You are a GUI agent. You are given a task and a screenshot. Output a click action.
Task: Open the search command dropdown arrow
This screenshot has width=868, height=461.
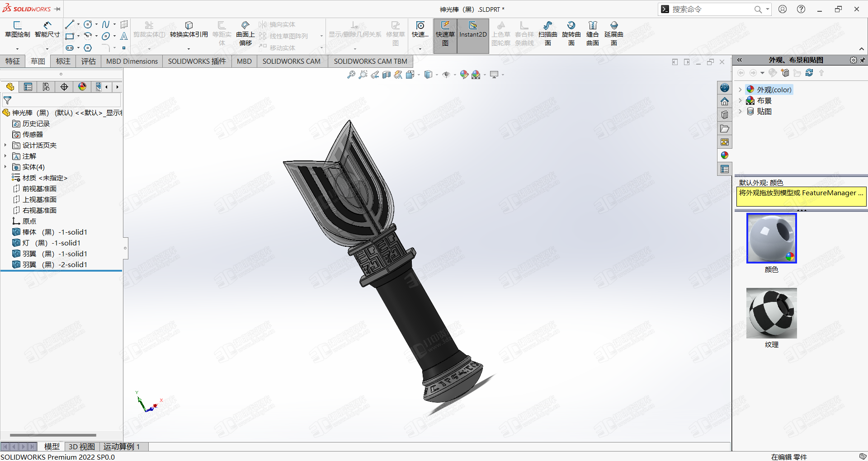(768, 9)
